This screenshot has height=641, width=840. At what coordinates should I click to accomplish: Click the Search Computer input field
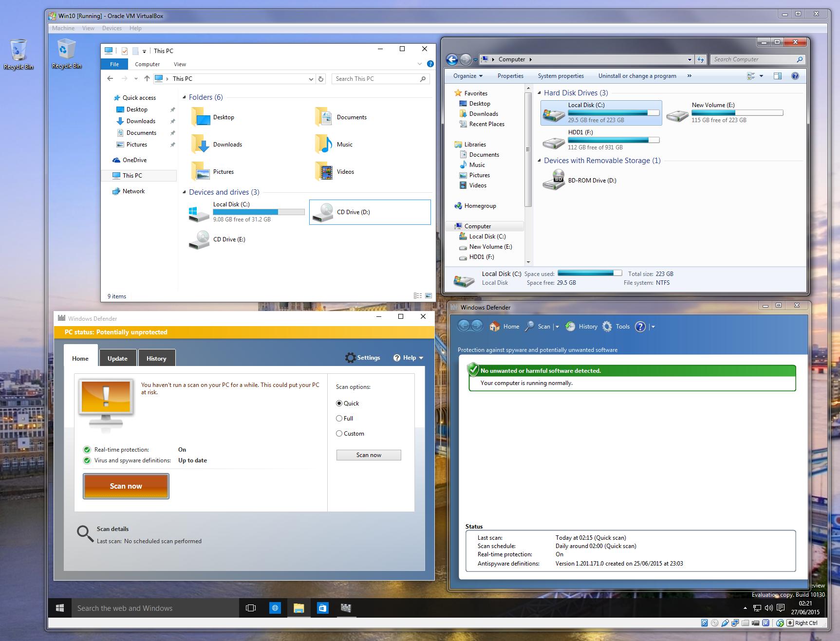[x=753, y=59]
